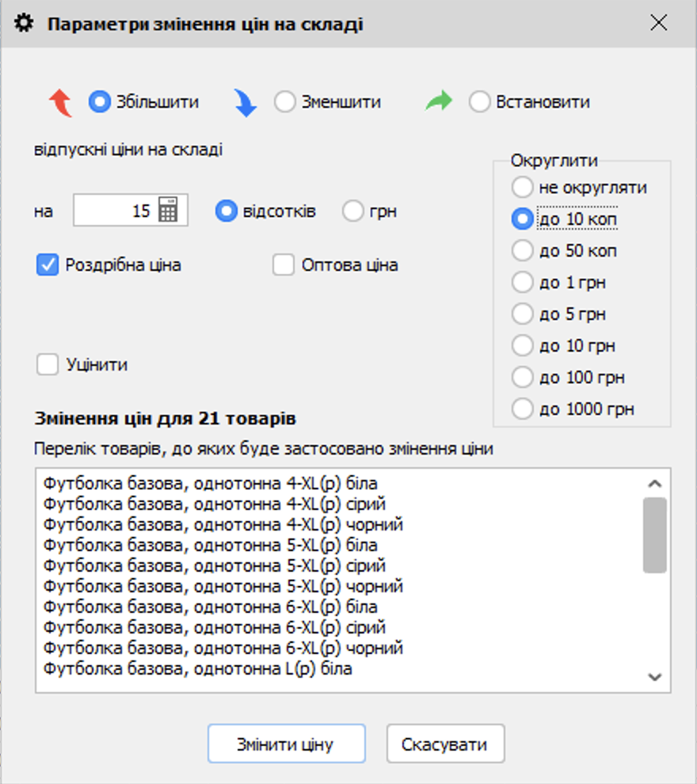The height and width of the screenshot is (784, 697).
Task: Uncheck the Роздрібна ціна checkbox
Action: pos(46,265)
